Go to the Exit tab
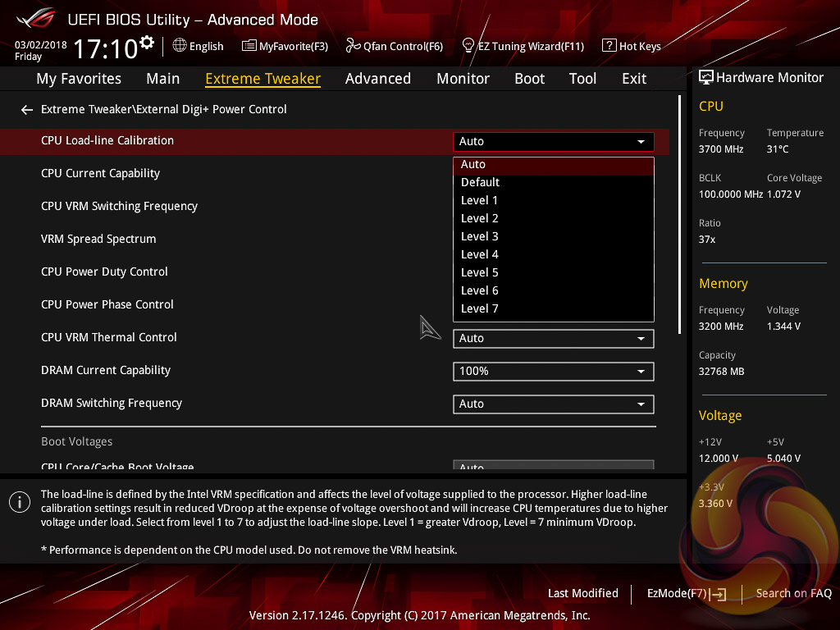The height and width of the screenshot is (630, 840). tap(634, 79)
